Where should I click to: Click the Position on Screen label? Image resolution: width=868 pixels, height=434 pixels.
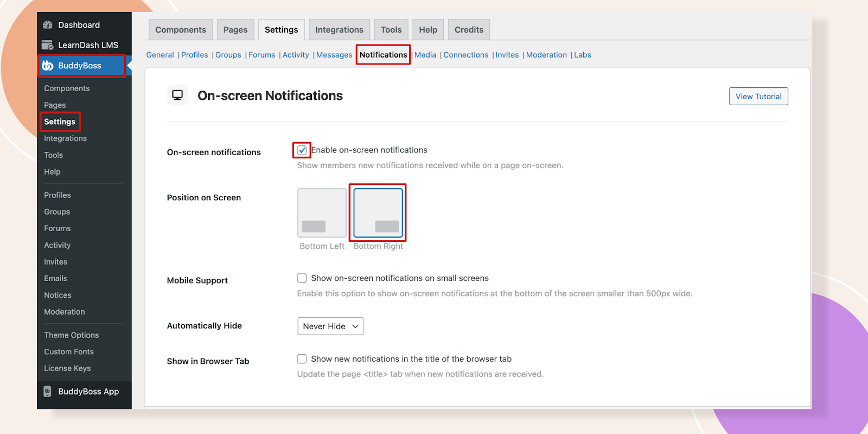204,197
